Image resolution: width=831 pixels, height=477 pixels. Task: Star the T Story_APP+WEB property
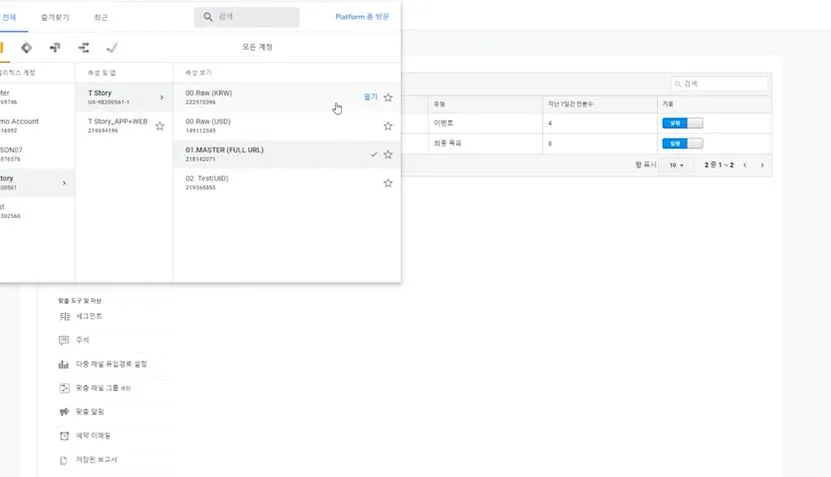pos(160,126)
